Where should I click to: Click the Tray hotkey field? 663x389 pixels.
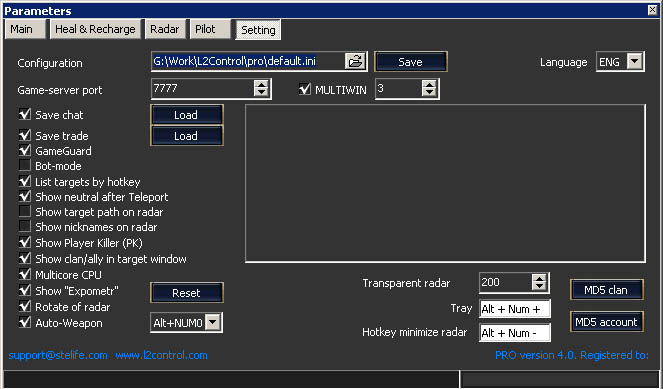pyautogui.click(x=515, y=309)
